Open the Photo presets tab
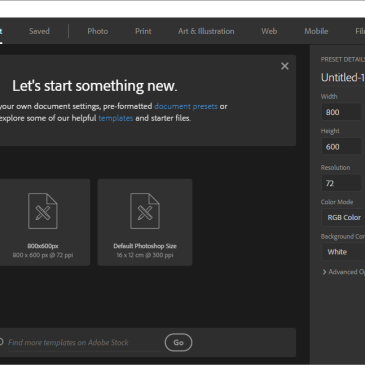Screen dimensions: 365x365 tap(98, 31)
